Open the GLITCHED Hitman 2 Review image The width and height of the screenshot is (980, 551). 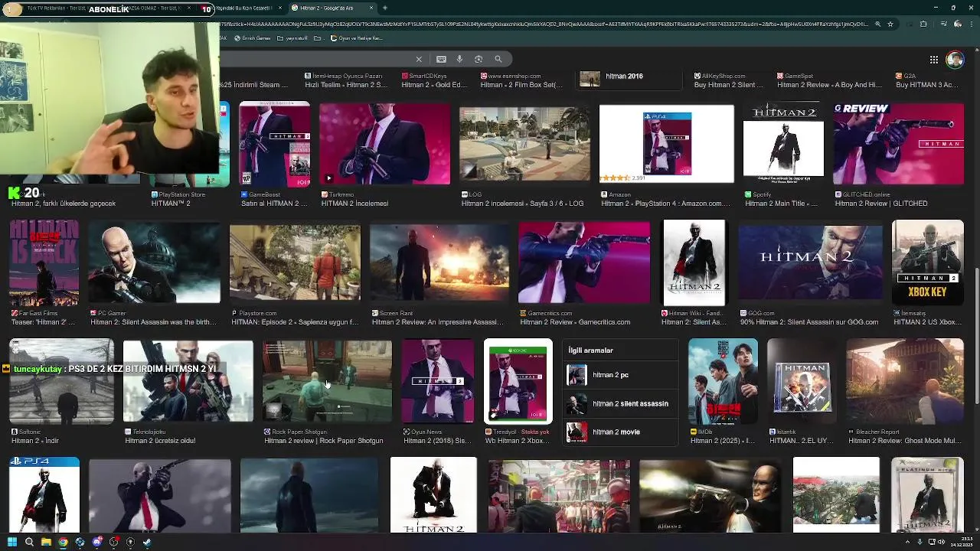[898, 144]
